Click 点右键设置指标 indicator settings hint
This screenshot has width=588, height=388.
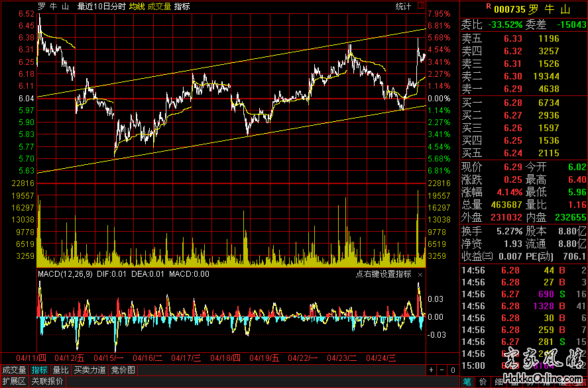[x=384, y=274]
